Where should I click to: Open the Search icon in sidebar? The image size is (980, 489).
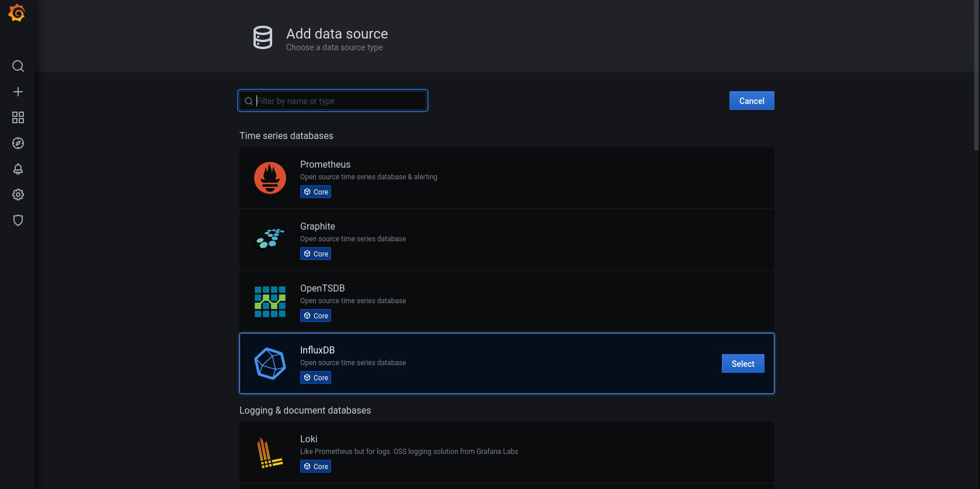click(x=18, y=66)
